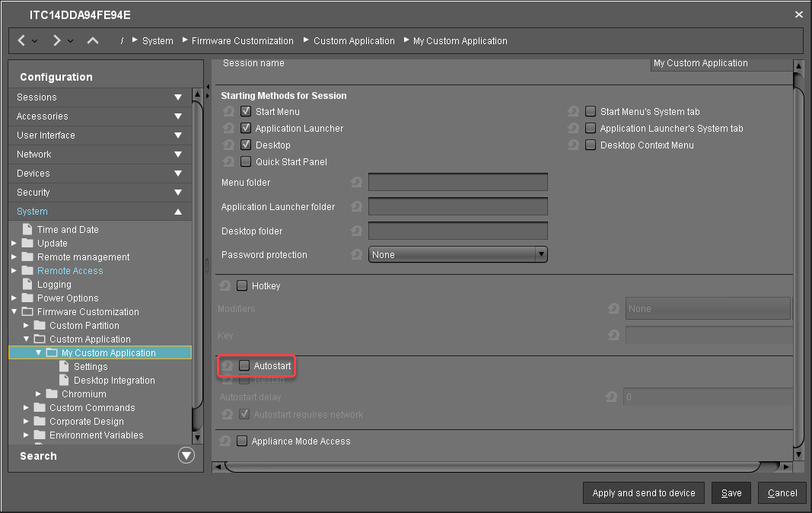Click the round Search expand icon
812x513 pixels.
(x=186, y=456)
